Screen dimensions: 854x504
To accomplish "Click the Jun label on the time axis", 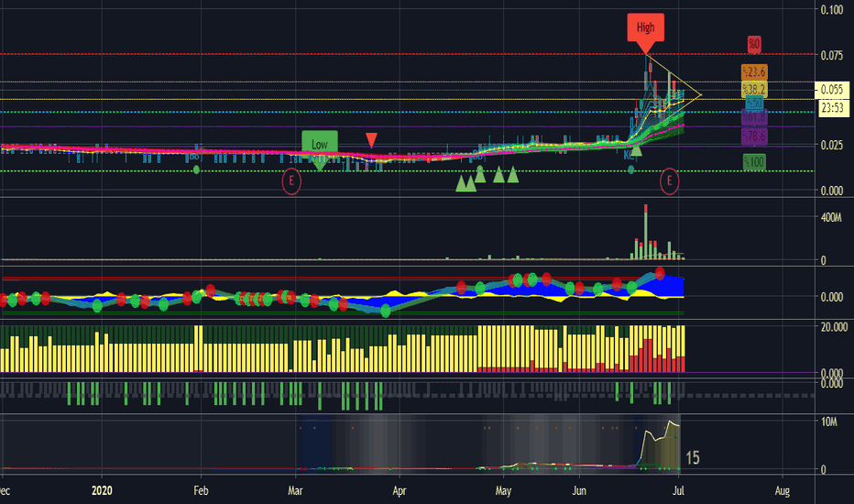I will tap(579, 490).
